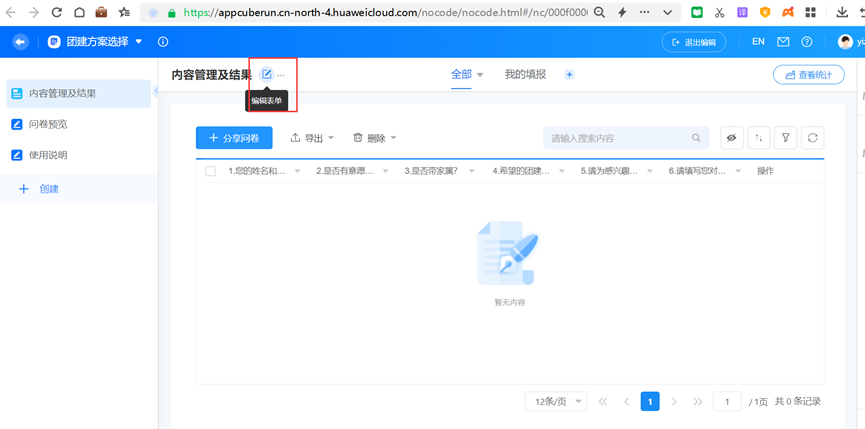Open the messages envelope icon
865x429 pixels.
(783, 42)
